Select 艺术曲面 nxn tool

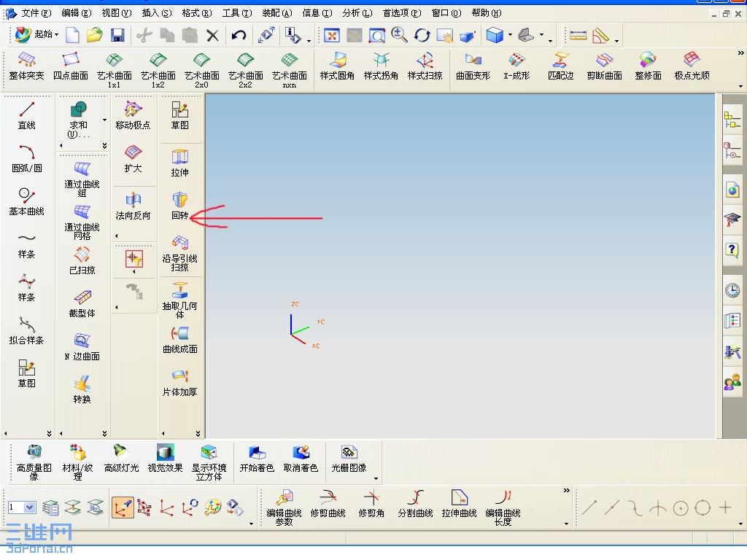pyautogui.click(x=289, y=71)
